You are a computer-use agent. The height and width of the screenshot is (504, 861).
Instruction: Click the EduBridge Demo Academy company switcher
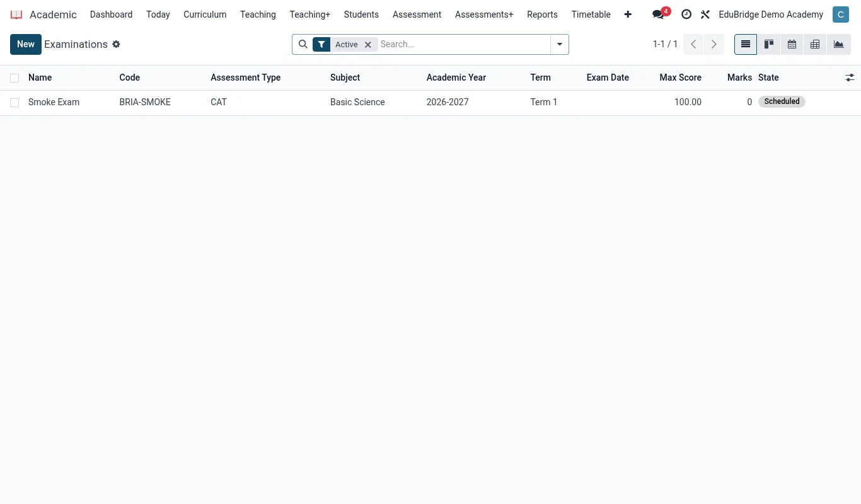point(771,14)
